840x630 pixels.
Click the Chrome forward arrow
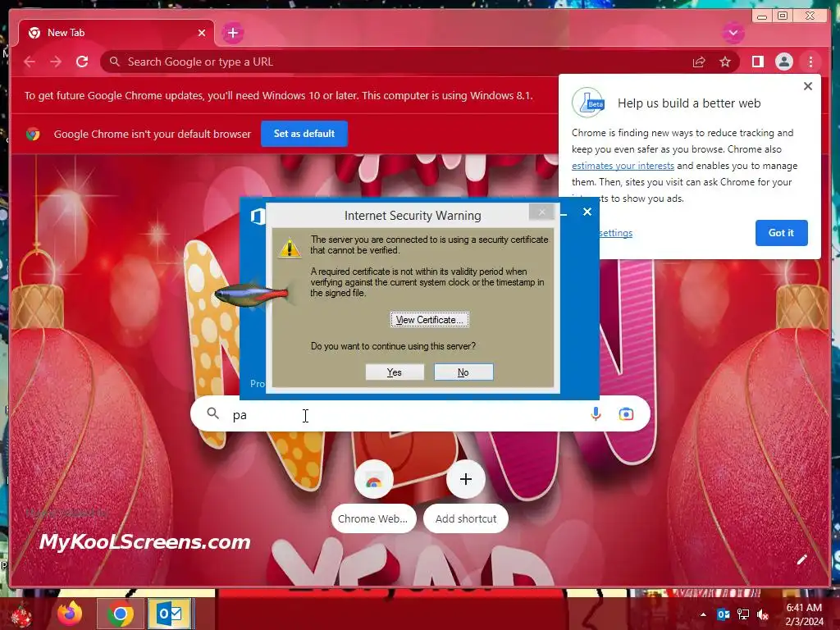[x=56, y=62]
